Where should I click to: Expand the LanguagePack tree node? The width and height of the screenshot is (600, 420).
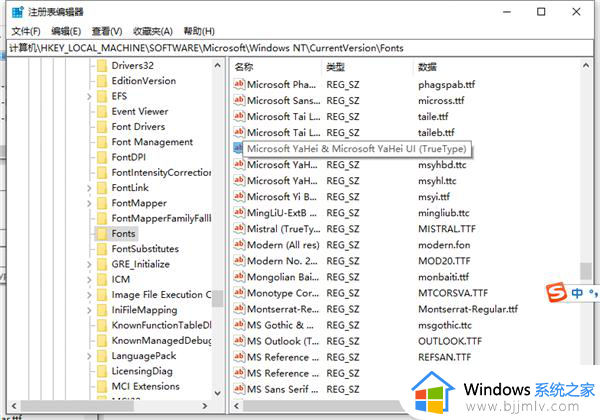pyautogui.click(x=89, y=357)
